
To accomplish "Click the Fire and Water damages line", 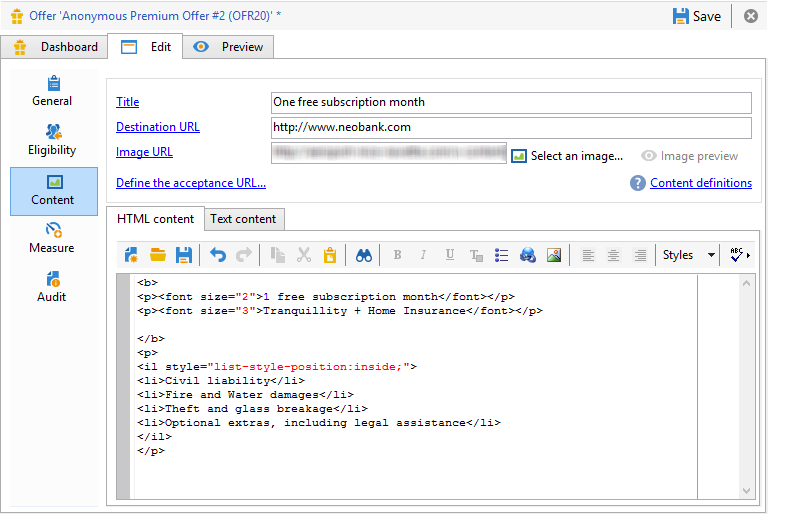I will 245,395.
